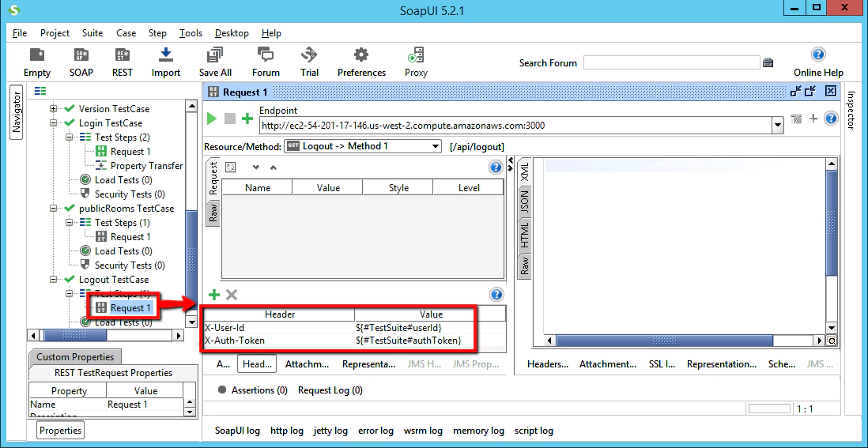This screenshot has width=868, height=448.
Task: Click the Import project icon
Action: tap(166, 62)
